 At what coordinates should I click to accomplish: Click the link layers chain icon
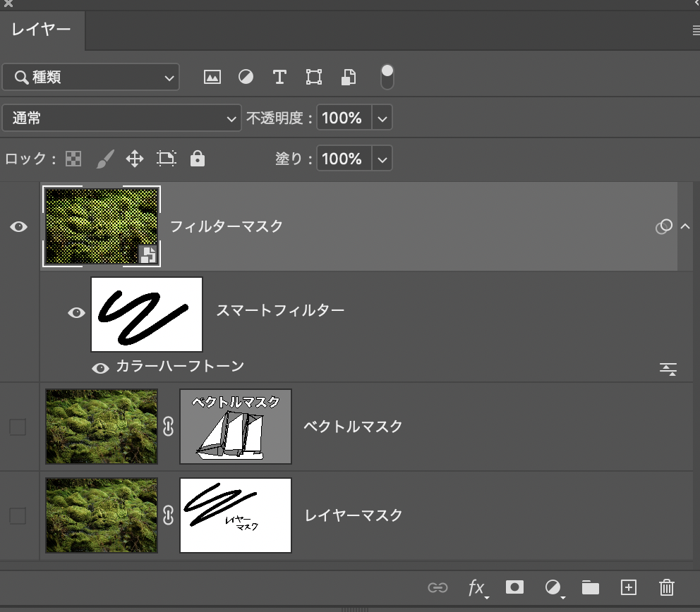click(x=437, y=587)
